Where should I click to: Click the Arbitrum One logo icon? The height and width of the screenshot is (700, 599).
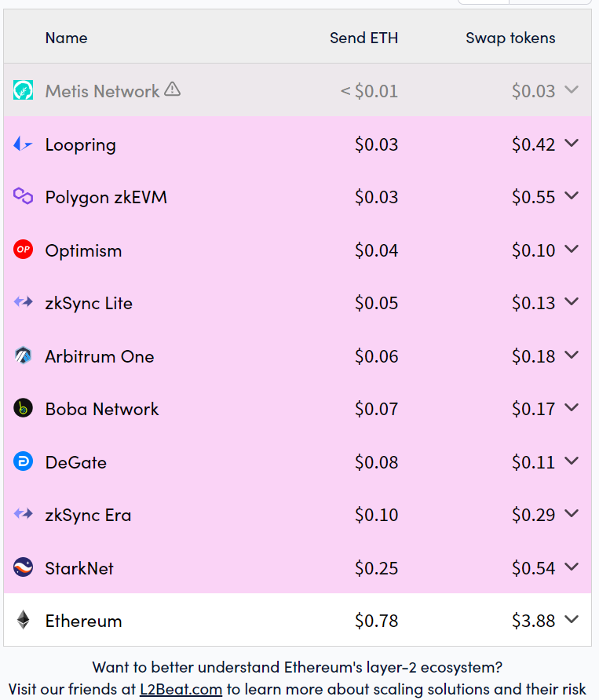tap(24, 355)
